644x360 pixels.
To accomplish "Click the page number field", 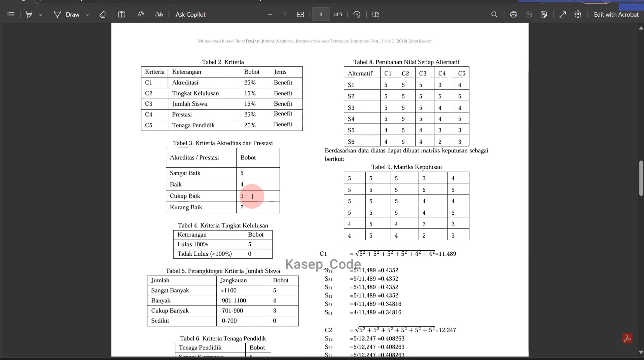I will pyautogui.click(x=321, y=14).
